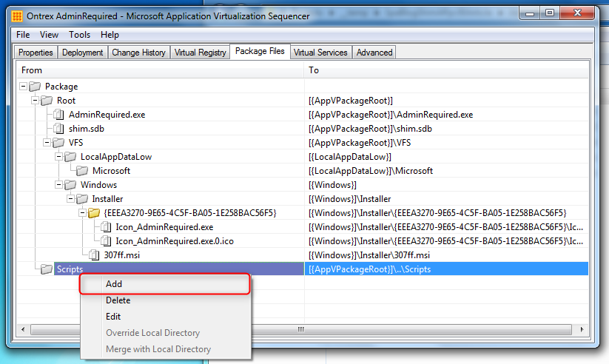Click the [{Windows}]\Installer target cell
This screenshot has height=364, width=609.
click(446, 199)
